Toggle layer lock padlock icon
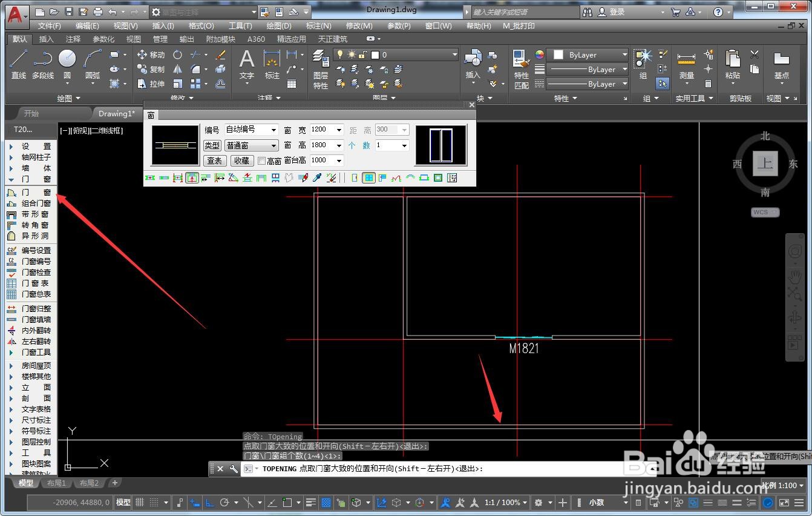 (362, 55)
